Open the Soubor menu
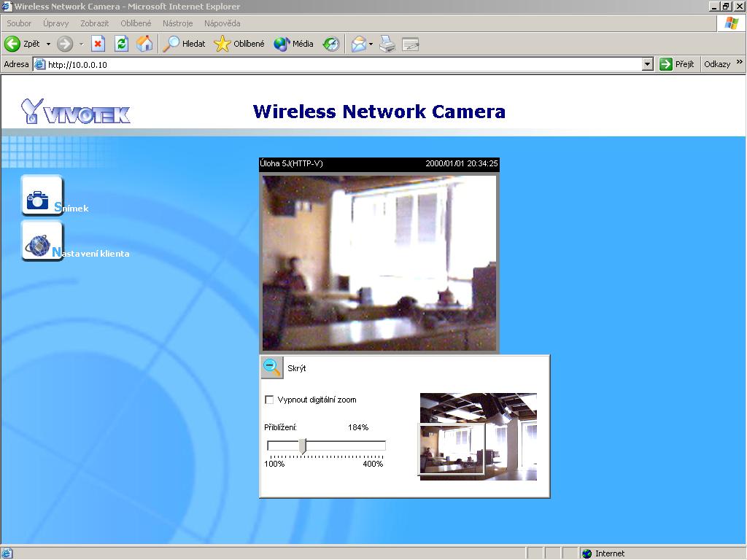 point(19,23)
